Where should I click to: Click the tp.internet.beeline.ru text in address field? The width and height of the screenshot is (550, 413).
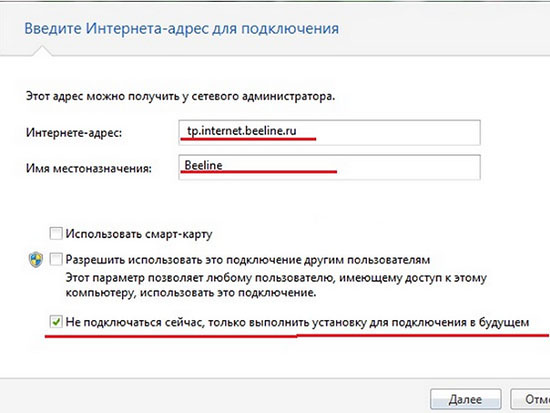tap(242, 131)
